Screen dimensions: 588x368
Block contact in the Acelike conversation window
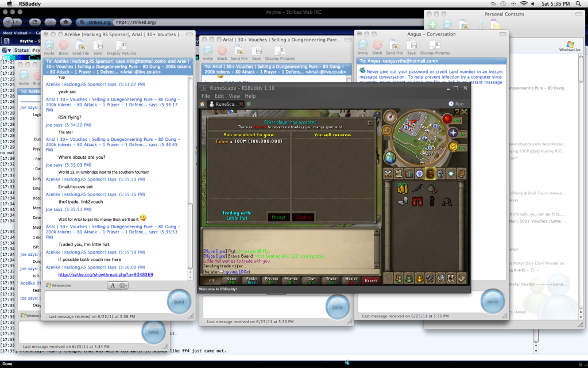point(64,48)
